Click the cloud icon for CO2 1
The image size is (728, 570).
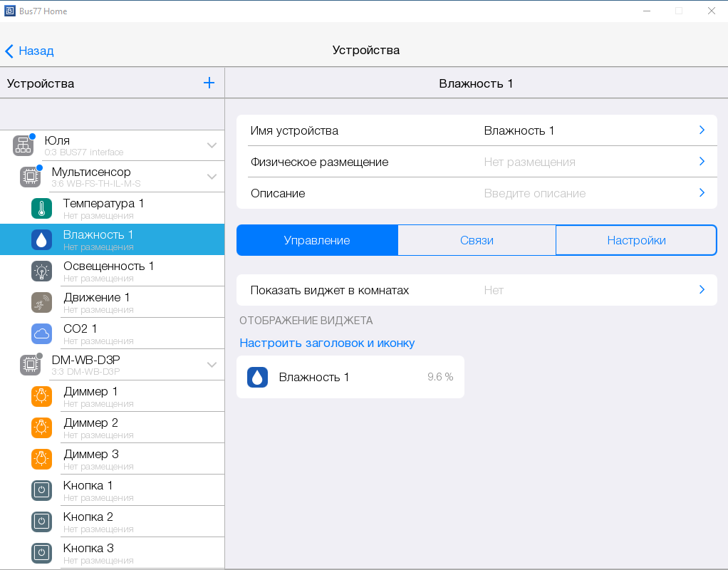coord(41,333)
